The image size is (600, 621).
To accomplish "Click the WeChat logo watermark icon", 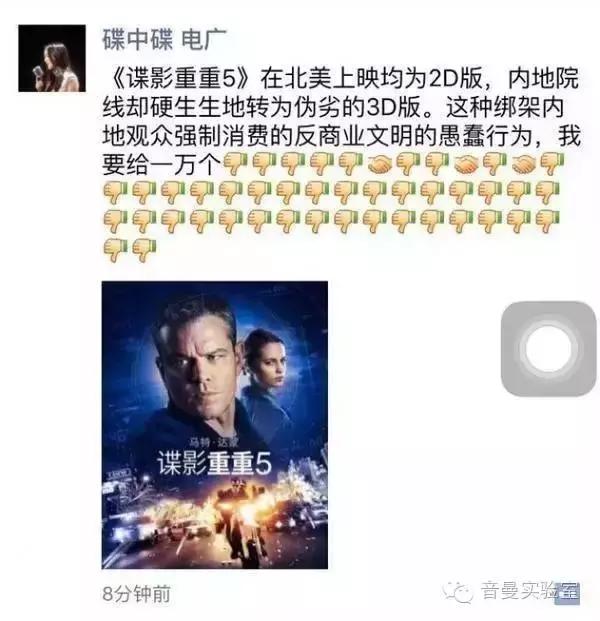I will (458, 592).
